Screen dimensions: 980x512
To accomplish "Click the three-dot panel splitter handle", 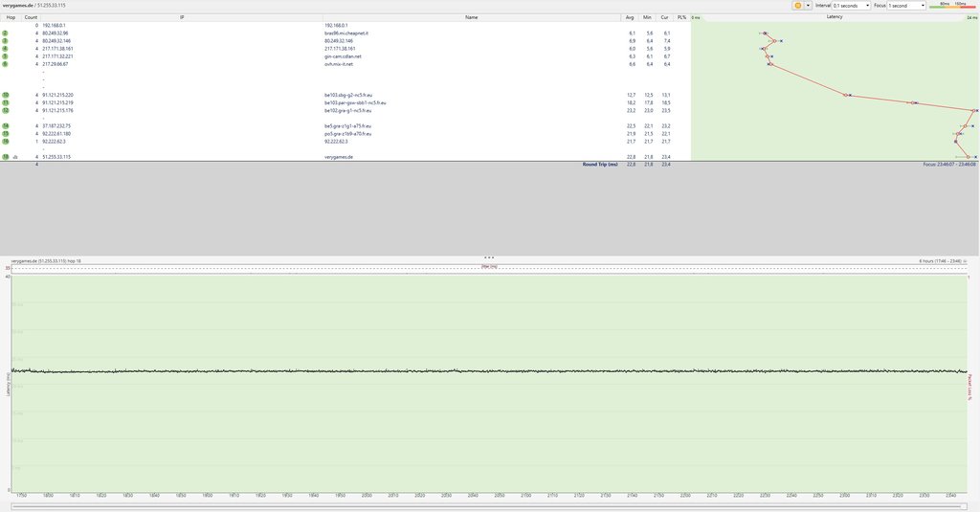I will click(x=489, y=257).
